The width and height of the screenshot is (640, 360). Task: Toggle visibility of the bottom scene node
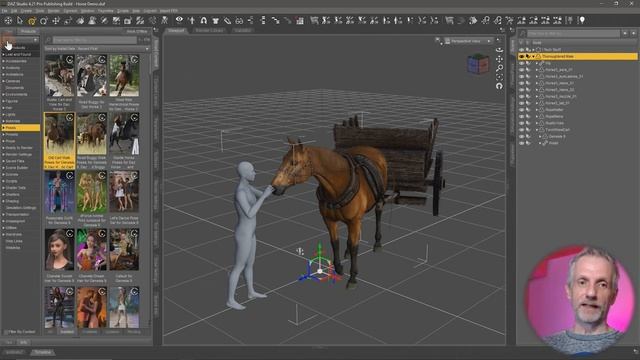pyautogui.click(x=521, y=143)
